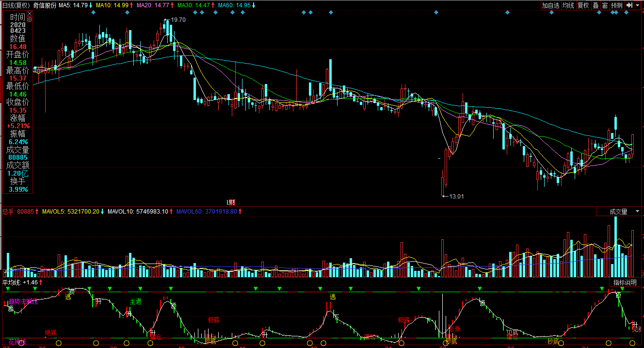
Task: Click the stock name 奇信股份
Action: click(x=45, y=5)
